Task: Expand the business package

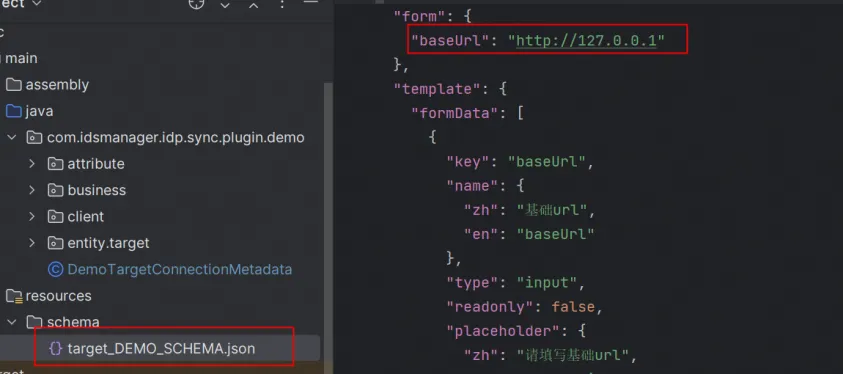Action: coord(32,190)
